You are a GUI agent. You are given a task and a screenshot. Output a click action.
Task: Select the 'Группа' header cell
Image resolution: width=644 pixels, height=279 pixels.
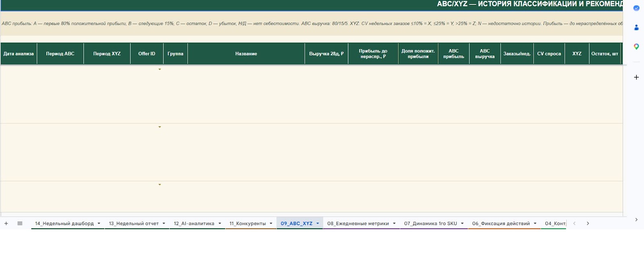pos(175,53)
